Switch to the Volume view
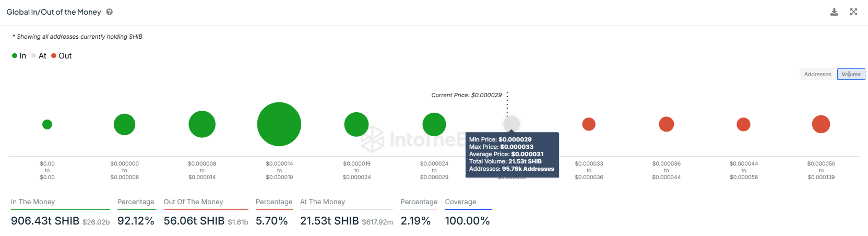868x236 pixels. 851,74
